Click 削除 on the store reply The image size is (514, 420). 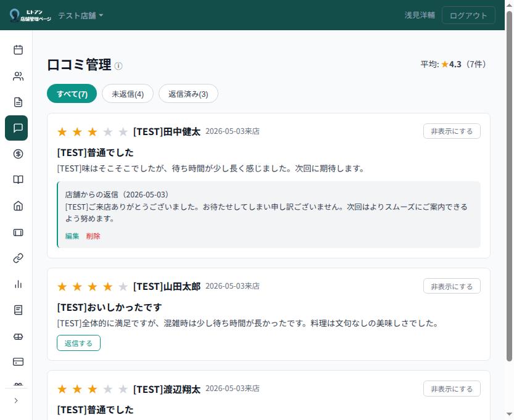[x=93, y=236]
